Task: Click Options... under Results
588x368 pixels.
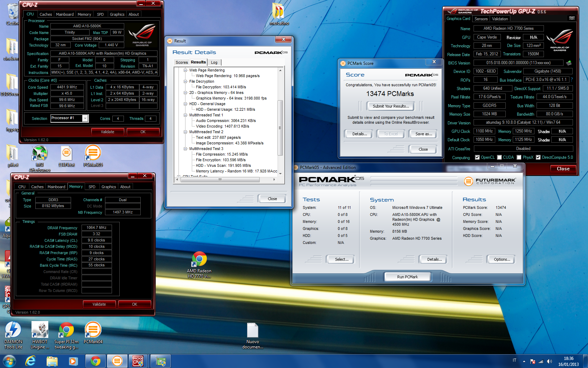Action: tap(502, 259)
